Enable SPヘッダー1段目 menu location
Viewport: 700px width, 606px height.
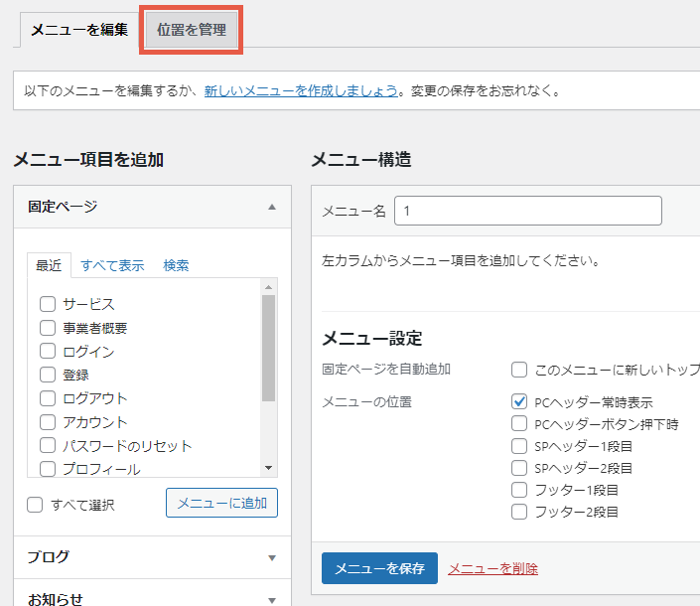(x=519, y=446)
